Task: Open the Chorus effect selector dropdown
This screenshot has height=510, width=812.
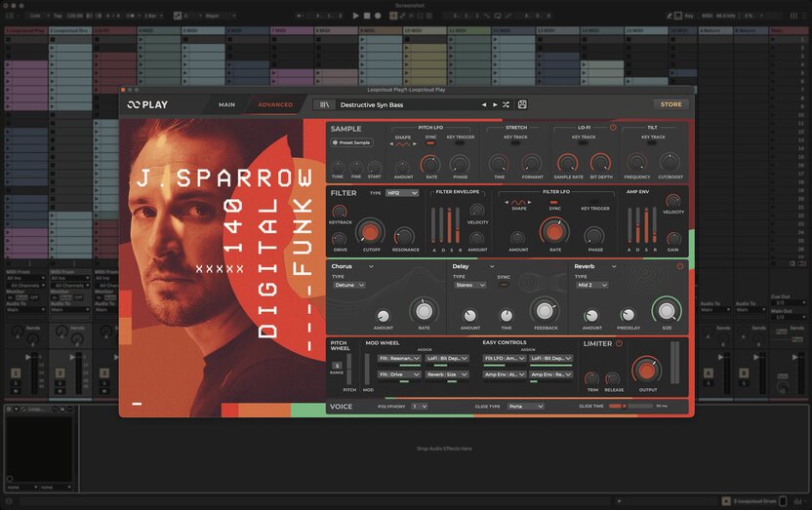Action: coord(352,266)
